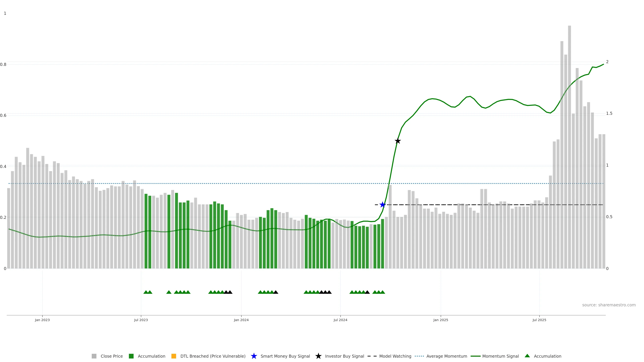
Task: Toggle the green Accumulation bar legend square
Action: click(131, 356)
